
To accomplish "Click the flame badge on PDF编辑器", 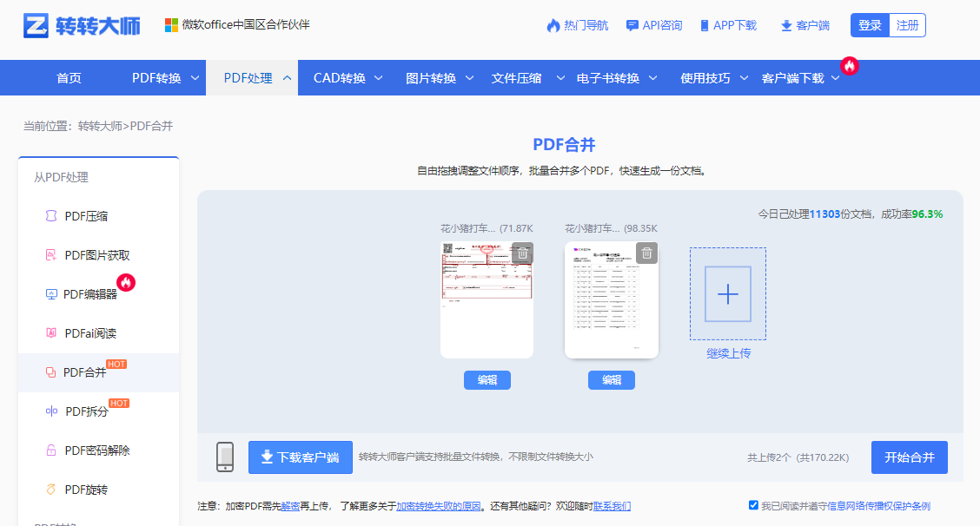I will (x=126, y=282).
